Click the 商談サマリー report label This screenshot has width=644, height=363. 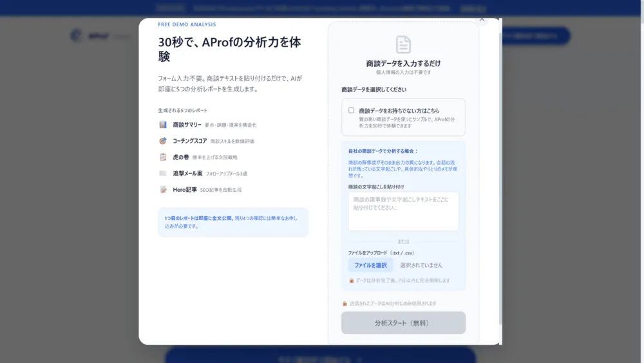[187, 125]
